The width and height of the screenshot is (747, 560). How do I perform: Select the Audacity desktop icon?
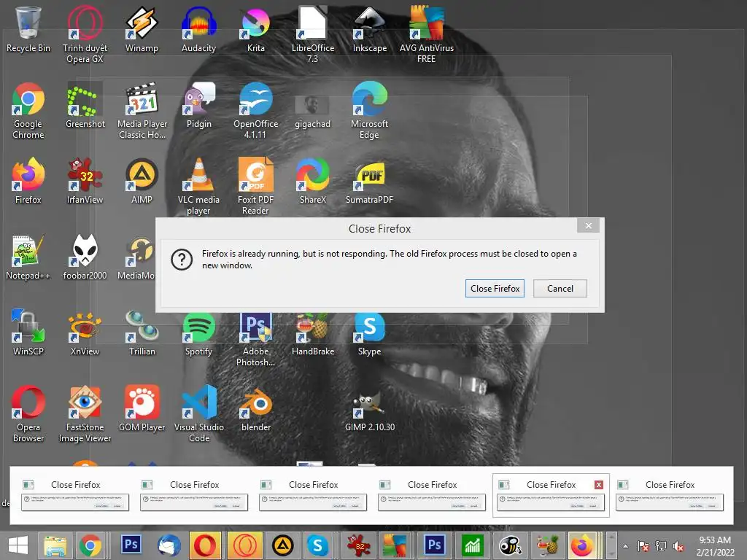[x=198, y=29]
